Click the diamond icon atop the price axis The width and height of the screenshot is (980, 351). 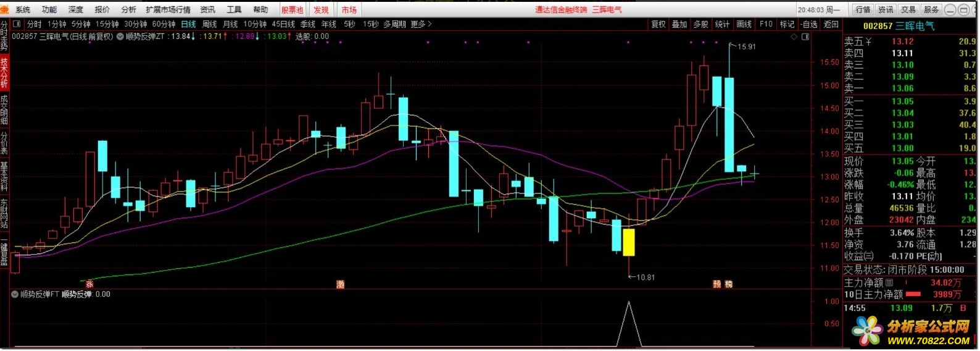(x=794, y=37)
